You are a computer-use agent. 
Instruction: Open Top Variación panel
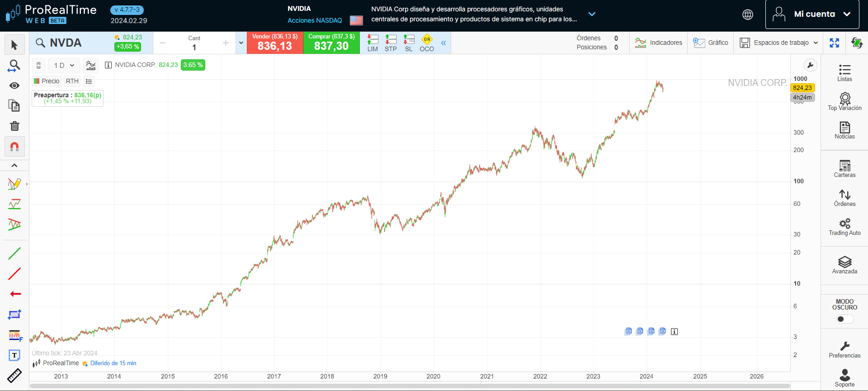click(844, 101)
